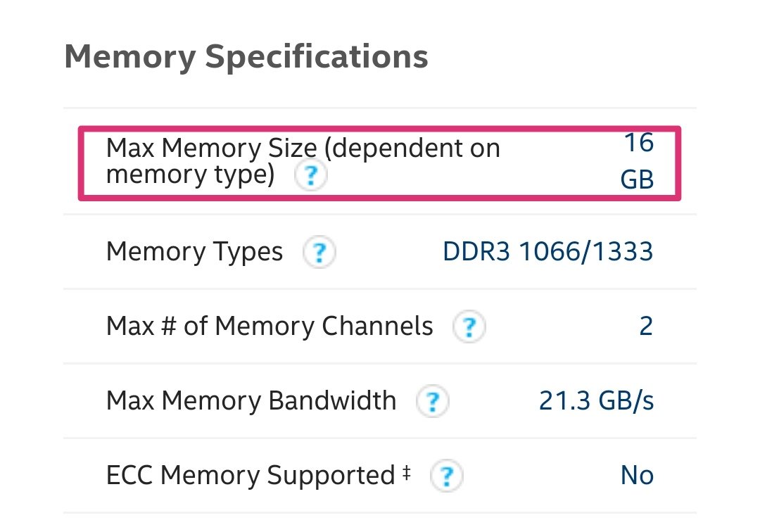Screen dimensions: 760x532
Task: Select the No value for ECC support
Action: [x=637, y=476]
